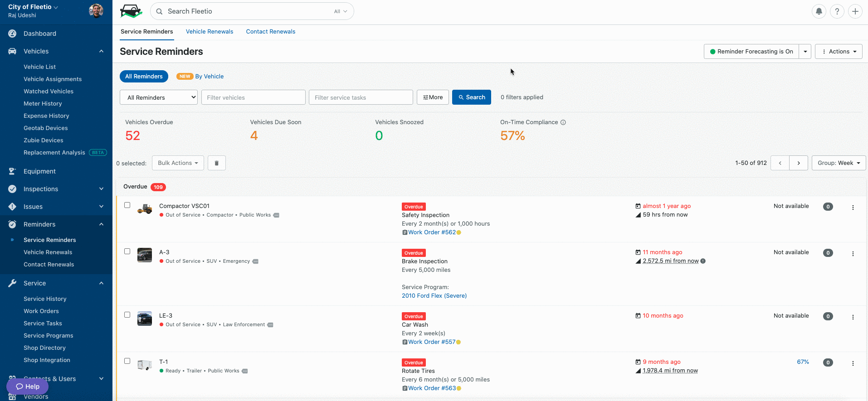Expand the Inspections sidebar section chevron

(102, 189)
